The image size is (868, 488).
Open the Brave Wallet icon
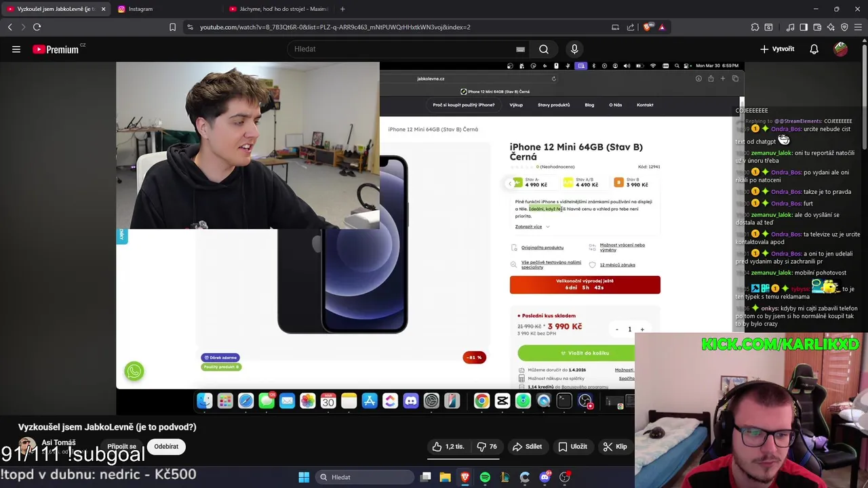point(817,27)
